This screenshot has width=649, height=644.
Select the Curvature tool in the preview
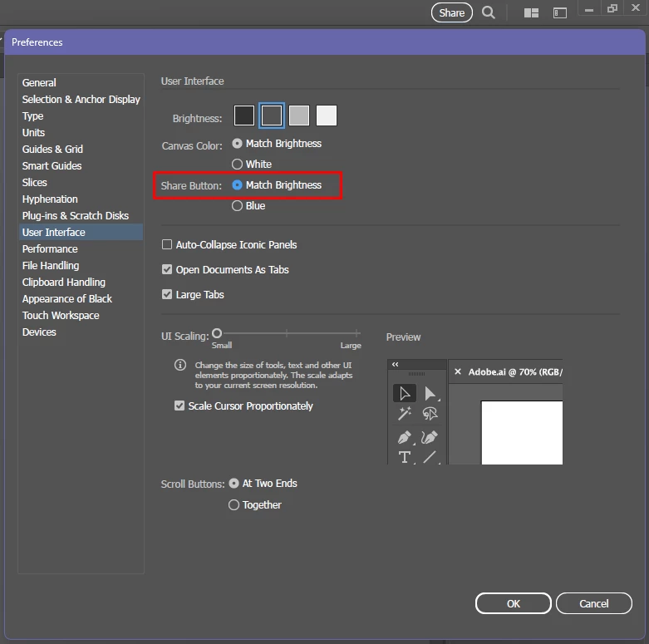(430, 437)
